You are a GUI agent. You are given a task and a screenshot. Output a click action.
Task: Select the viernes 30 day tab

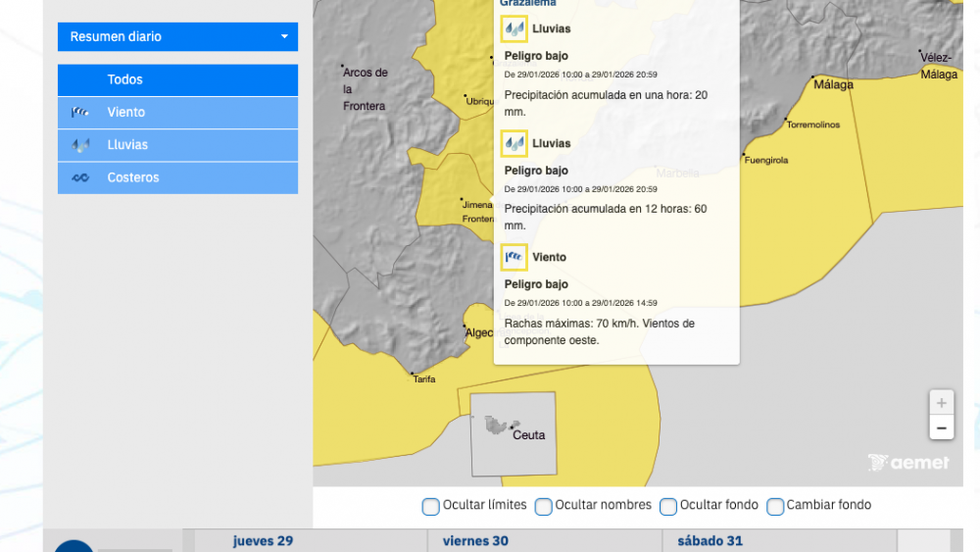(475, 541)
